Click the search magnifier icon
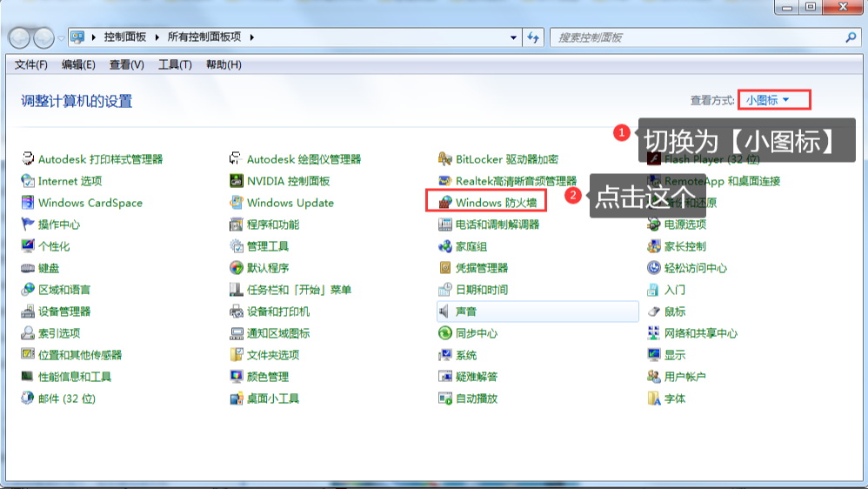 point(851,37)
